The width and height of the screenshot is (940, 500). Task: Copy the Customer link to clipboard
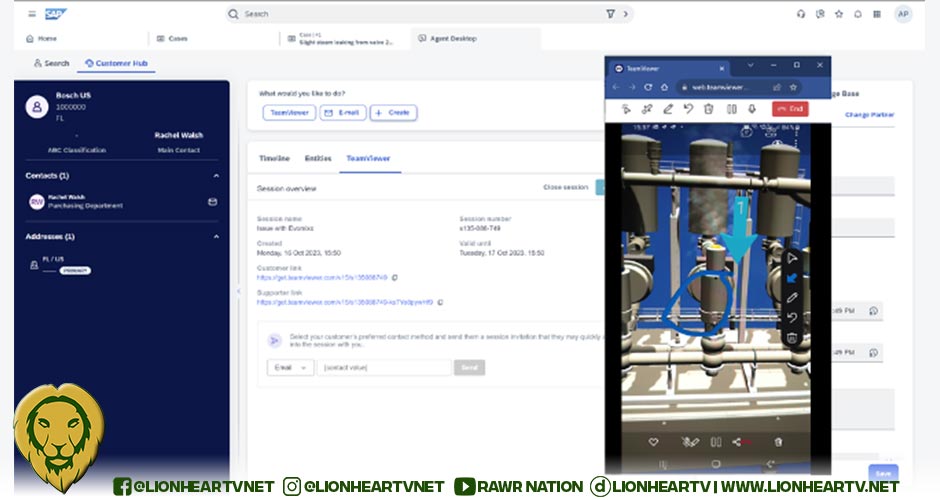tap(394, 277)
